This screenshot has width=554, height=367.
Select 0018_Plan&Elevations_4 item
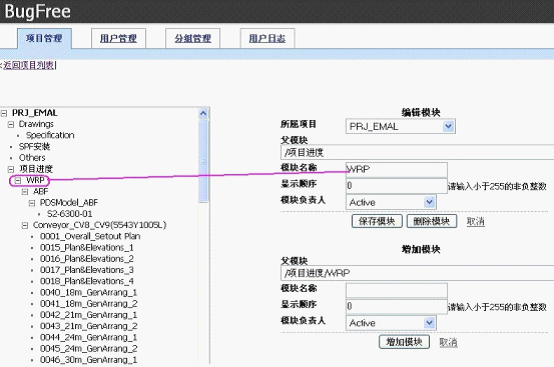pyautogui.click(x=87, y=282)
